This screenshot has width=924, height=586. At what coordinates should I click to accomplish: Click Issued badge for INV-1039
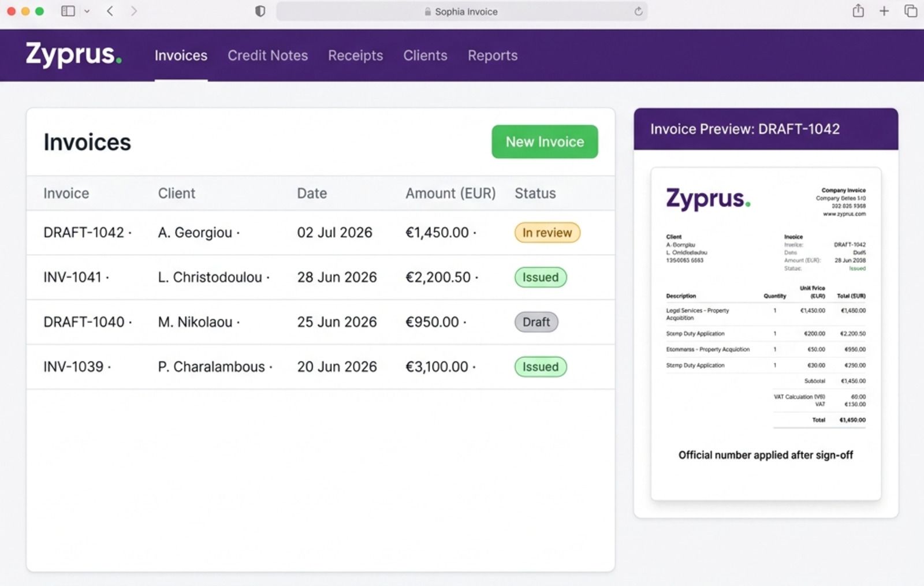click(541, 367)
